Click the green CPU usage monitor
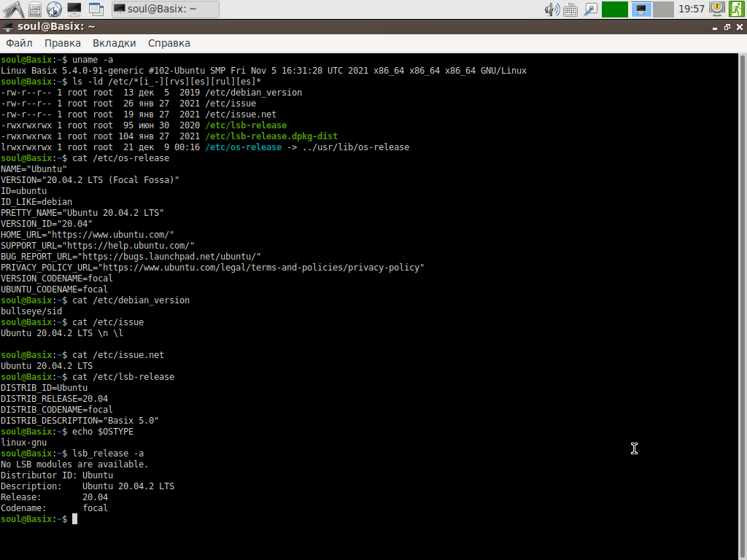747x560 pixels. click(x=614, y=9)
